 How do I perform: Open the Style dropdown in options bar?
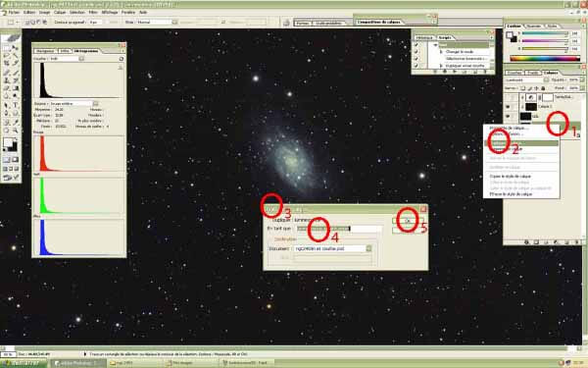tap(174, 23)
